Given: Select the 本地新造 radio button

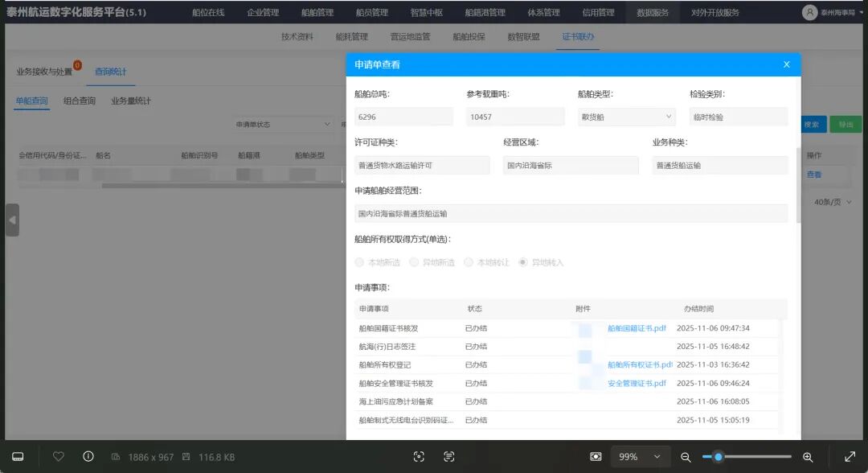Looking at the screenshot, I should pyautogui.click(x=359, y=262).
